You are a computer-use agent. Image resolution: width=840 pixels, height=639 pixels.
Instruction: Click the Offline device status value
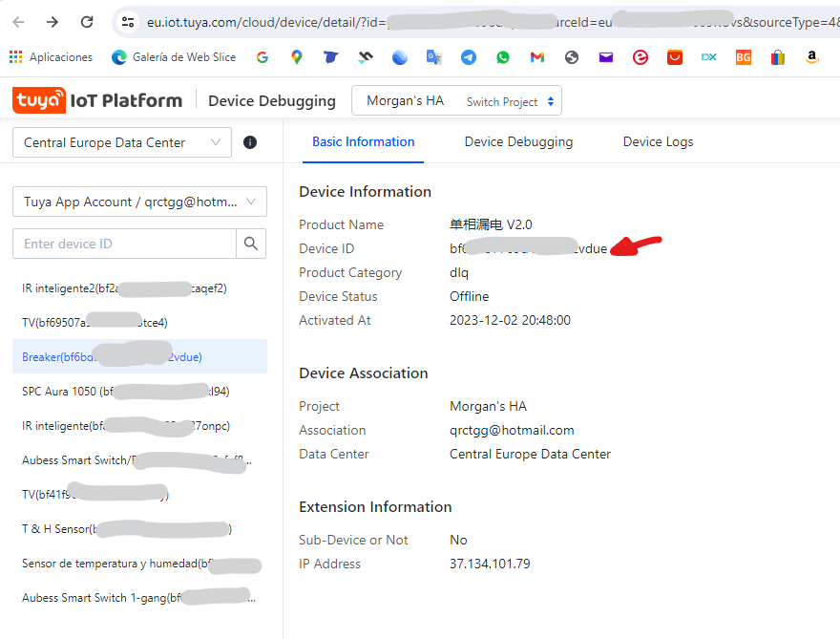click(x=470, y=296)
